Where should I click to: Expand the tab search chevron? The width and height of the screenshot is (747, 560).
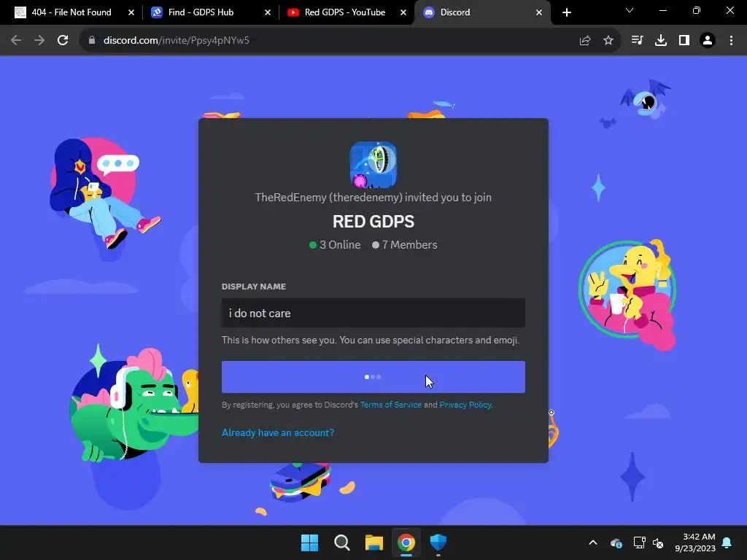coord(630,10)
